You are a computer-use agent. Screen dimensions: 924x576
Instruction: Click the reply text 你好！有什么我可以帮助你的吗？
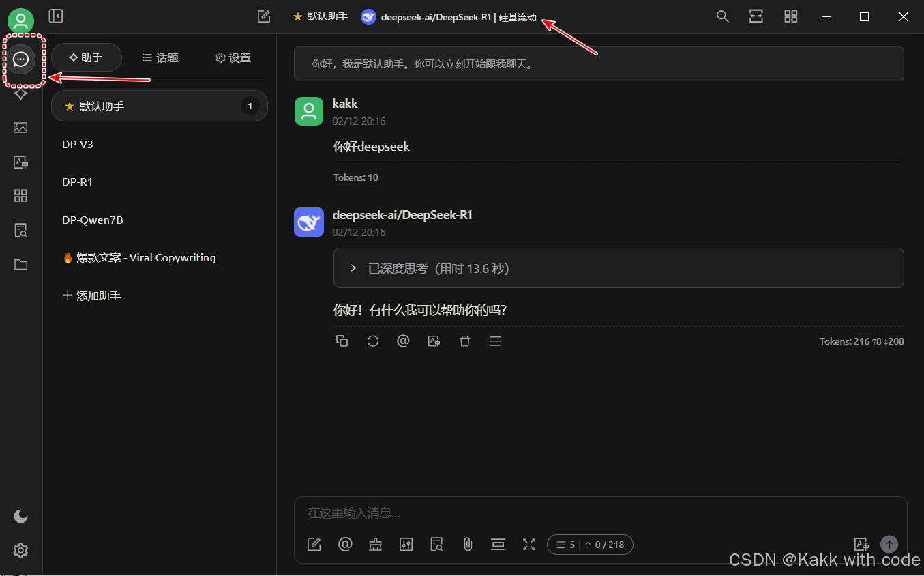420,311
